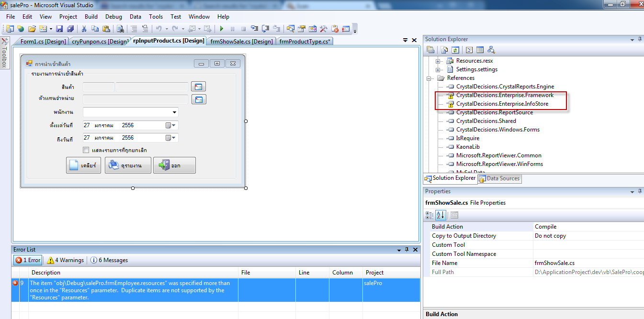
Task: Click the Find in Files toolbar icon
Action: click(120, 29)
